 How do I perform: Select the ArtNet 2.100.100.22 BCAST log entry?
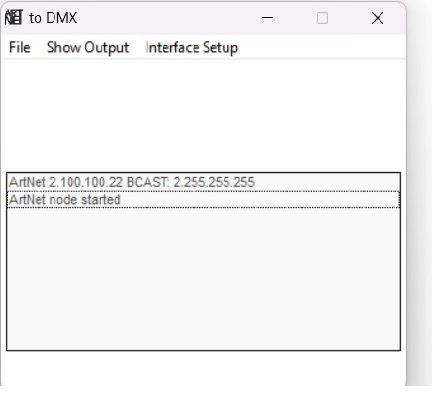point(203,182)
